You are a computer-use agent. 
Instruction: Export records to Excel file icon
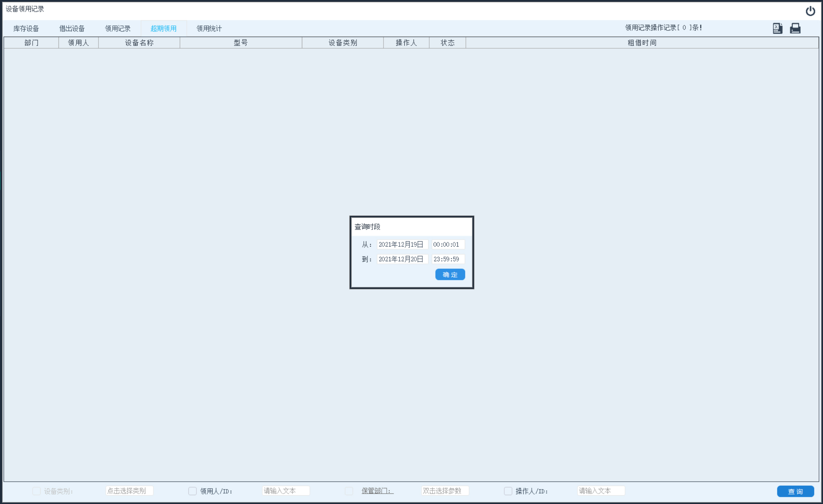[777, 28]
